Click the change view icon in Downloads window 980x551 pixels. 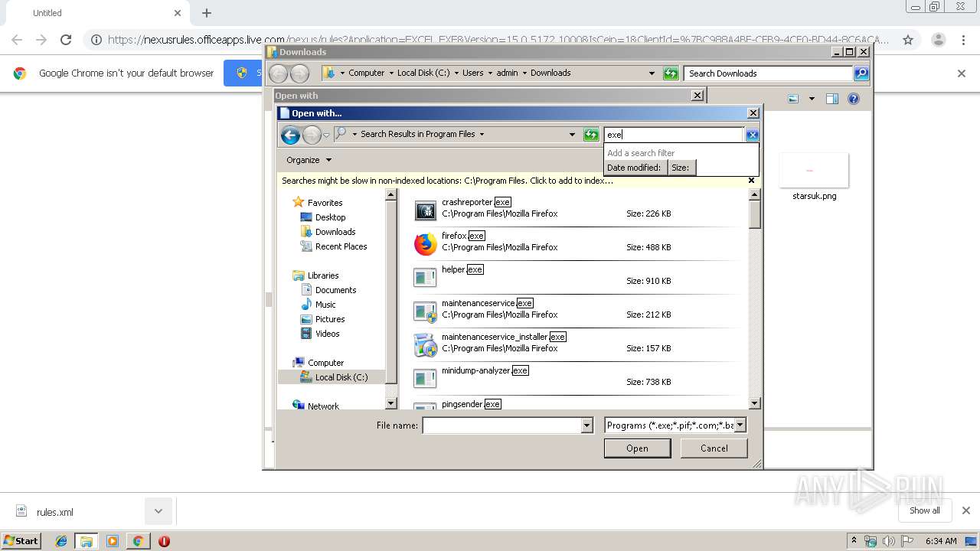click(793, 99)
